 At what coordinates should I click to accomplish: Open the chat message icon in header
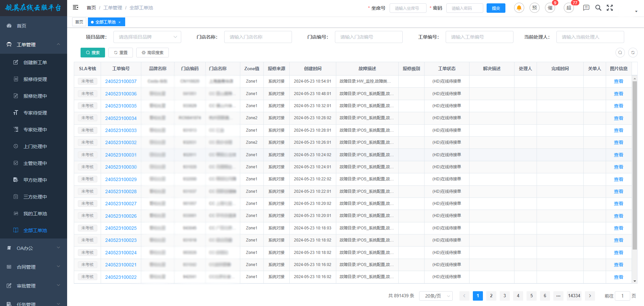[x=586, y=8]
